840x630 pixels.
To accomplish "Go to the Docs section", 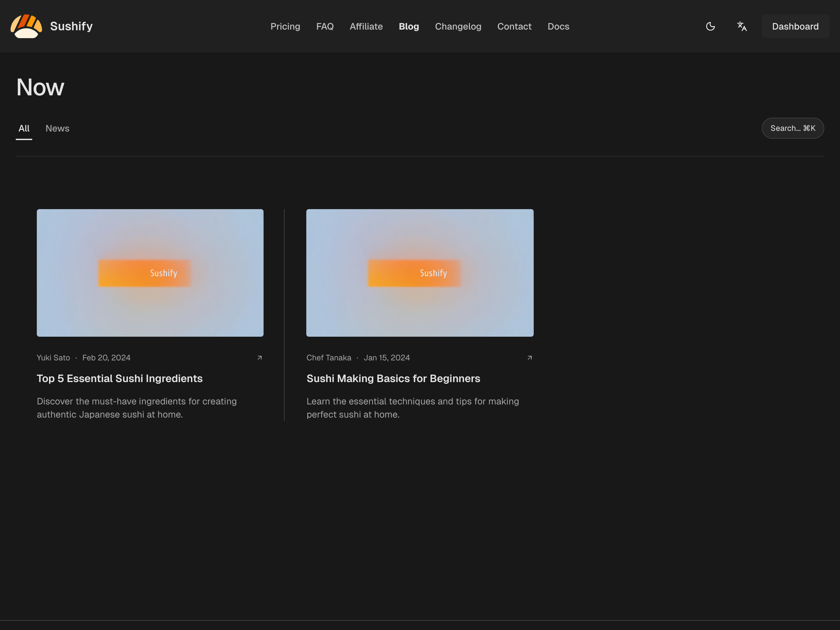I will (x=558, y=26).
